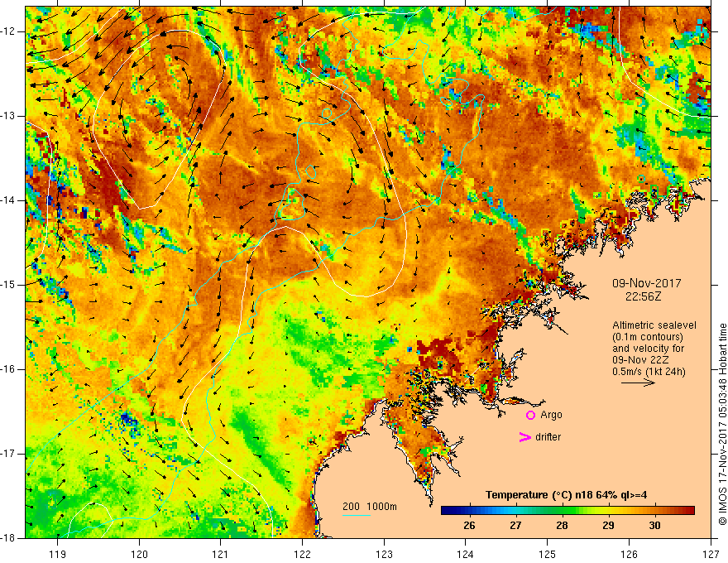728x563 pixels.
Task: Click the longitude axis label '127'
Action: coord(711,554)
